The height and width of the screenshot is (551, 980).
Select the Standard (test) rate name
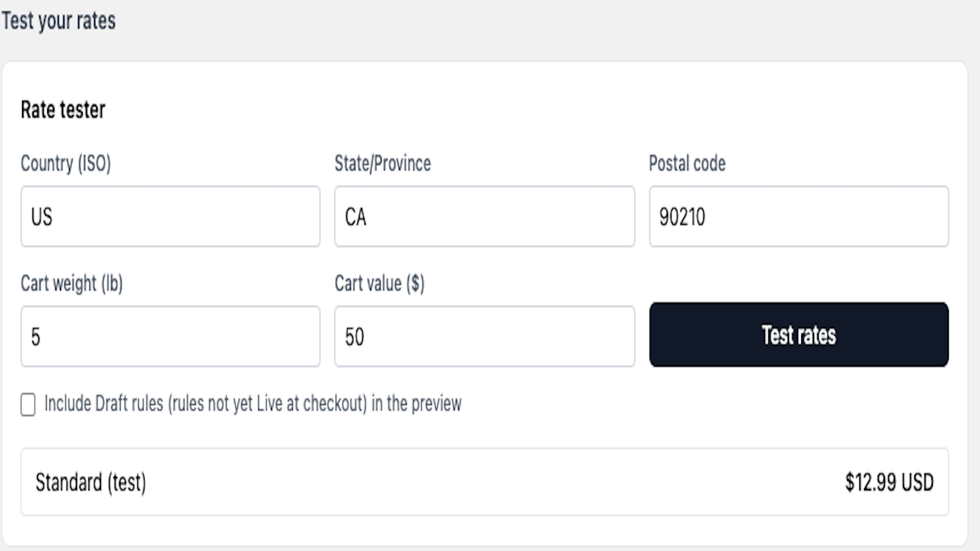click(91, 482)
